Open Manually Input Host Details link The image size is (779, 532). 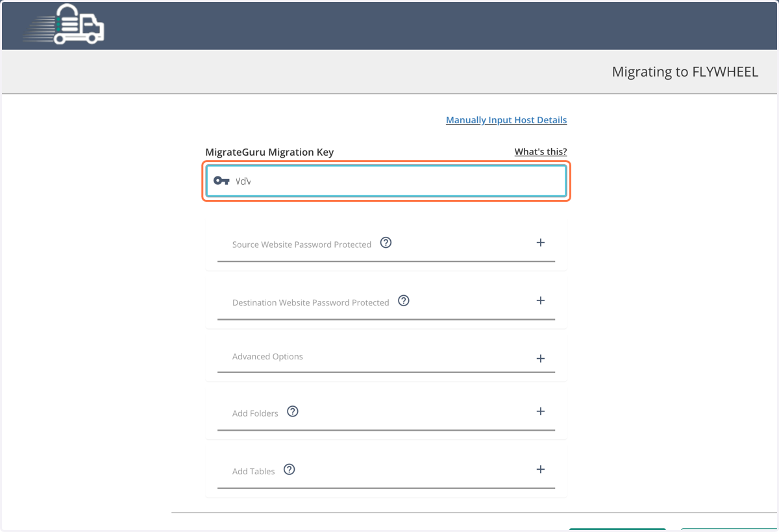point(506,120)
